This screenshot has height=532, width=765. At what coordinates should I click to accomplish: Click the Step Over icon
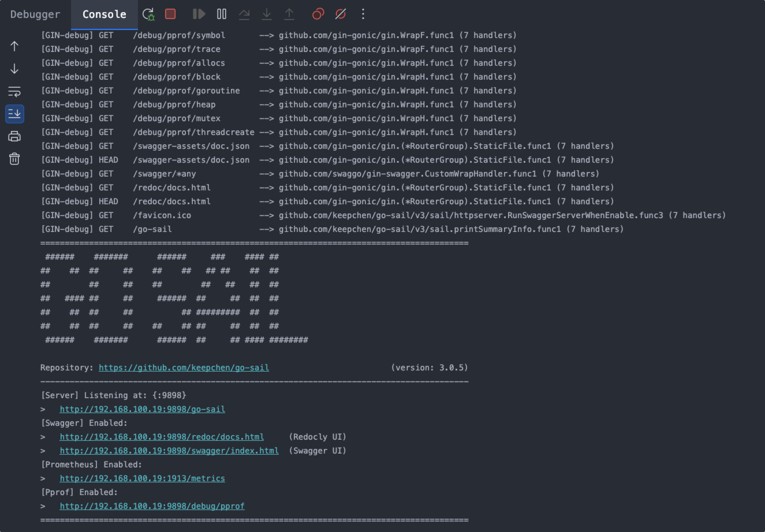click(x=244, y=14)
